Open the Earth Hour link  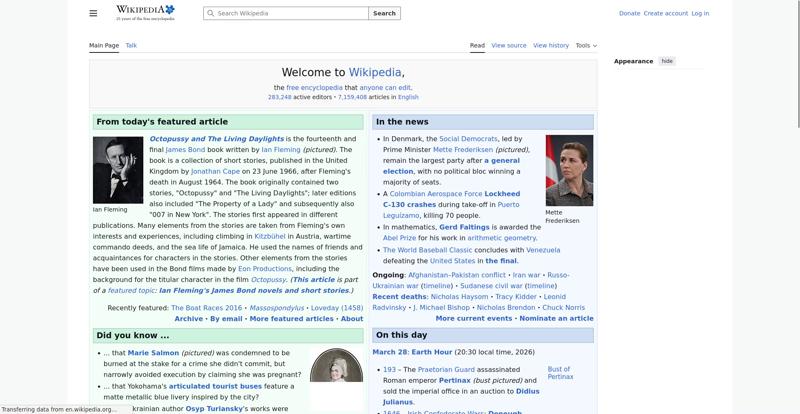(x=431, y=352)
